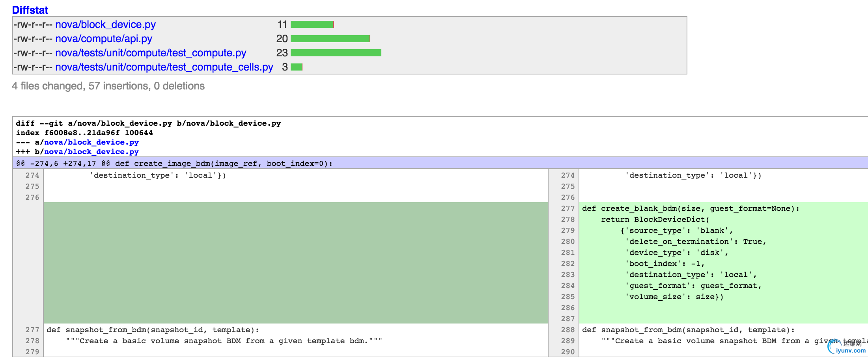Open nova/block_device.py in the diffstat list
This screenshot has width=868, height=357.
pos(105,24)
